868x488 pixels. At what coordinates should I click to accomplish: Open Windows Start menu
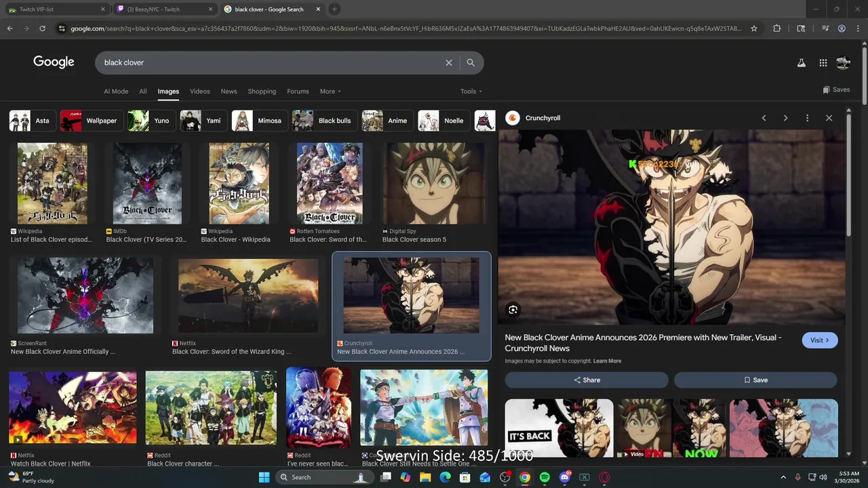[x=264, y=477]
